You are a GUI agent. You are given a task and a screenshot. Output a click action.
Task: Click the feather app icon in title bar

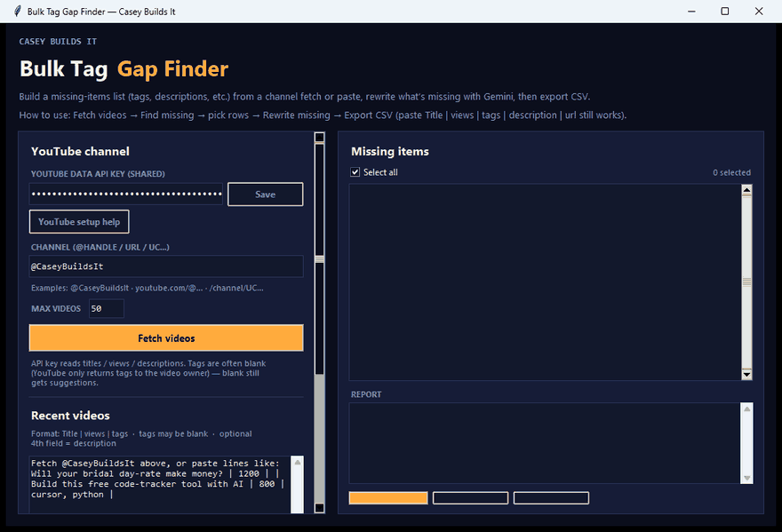18,11
